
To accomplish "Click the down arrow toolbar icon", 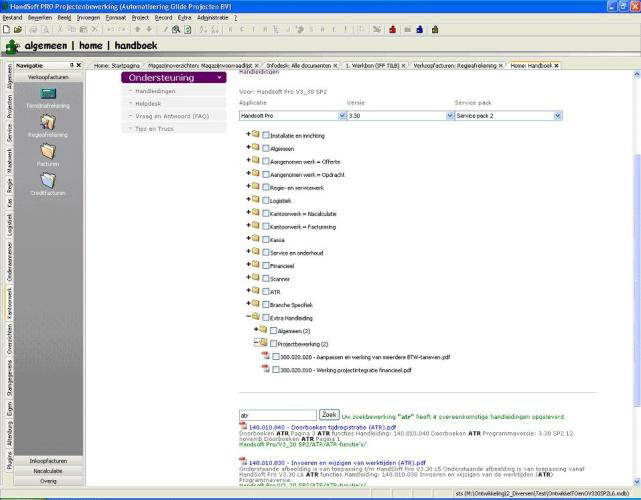I will 149,29.
